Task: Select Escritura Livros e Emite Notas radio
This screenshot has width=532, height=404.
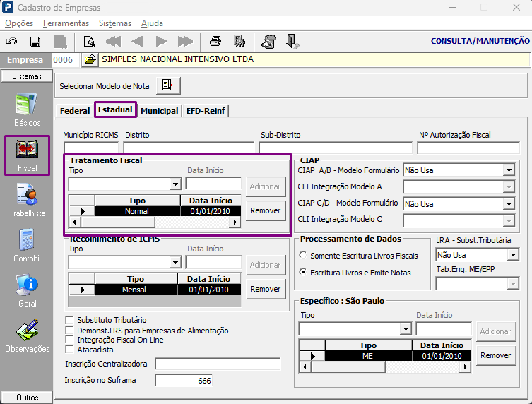Action: coord(302,272)
